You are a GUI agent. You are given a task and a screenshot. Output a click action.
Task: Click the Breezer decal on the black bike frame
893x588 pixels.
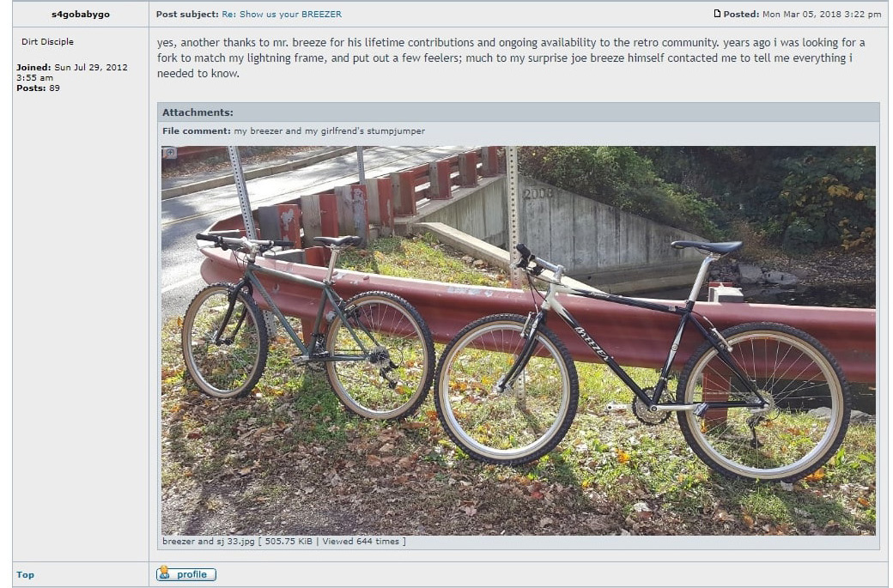click(592, 344)
